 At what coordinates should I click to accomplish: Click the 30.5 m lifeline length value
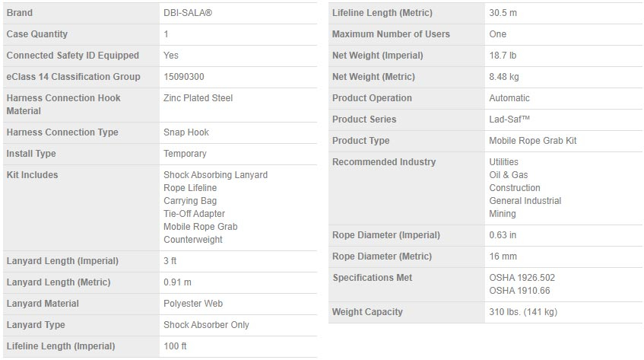point(503,13)
